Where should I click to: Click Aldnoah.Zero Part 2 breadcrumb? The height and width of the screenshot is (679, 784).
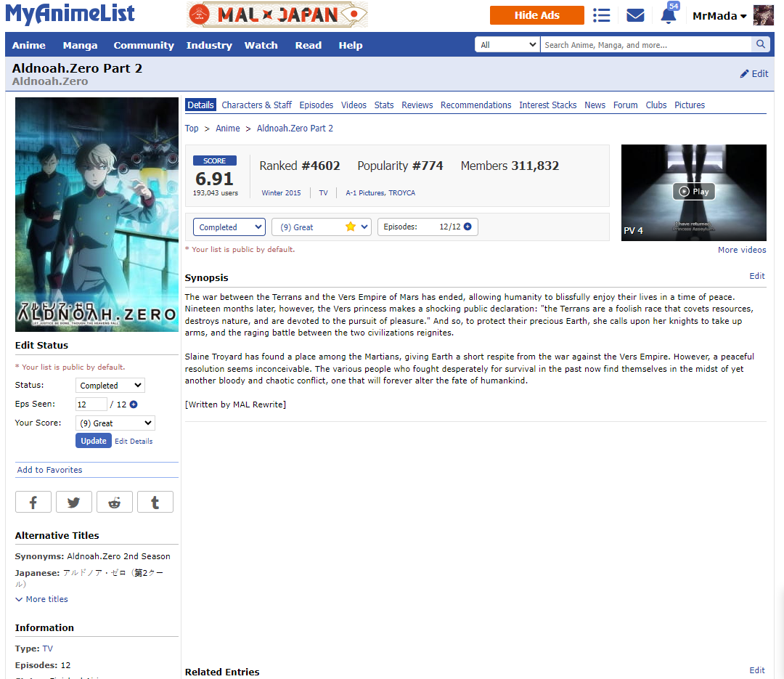point(295,128)
